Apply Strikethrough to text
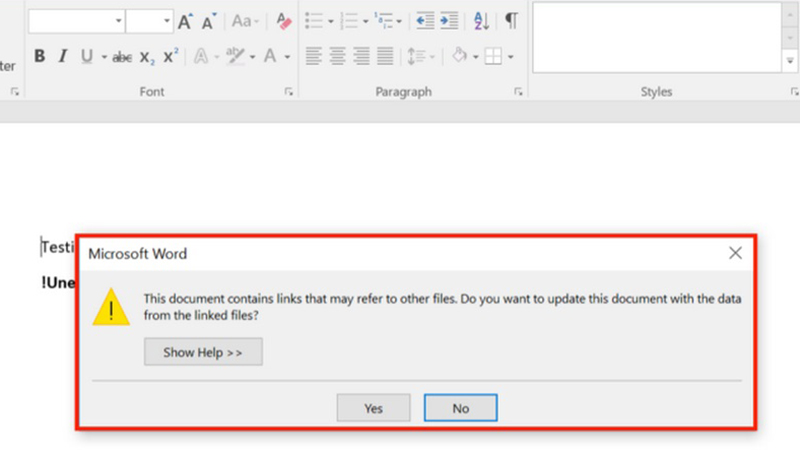 (122, 57)
